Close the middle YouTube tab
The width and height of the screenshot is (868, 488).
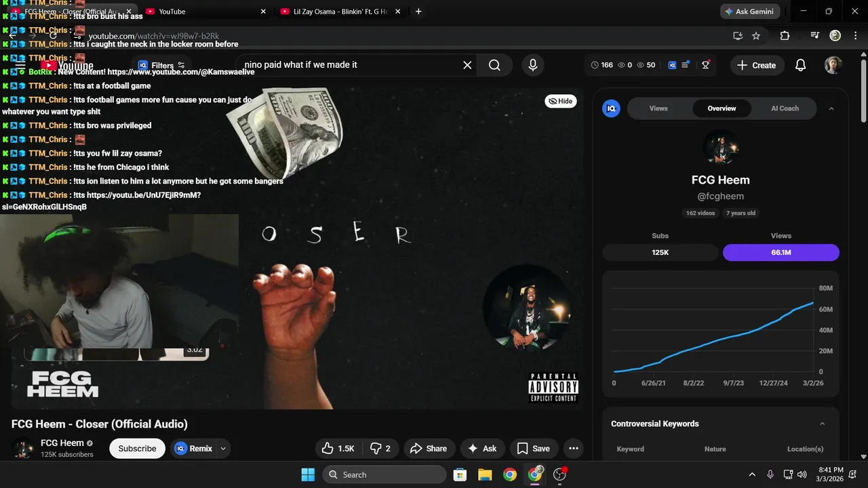(x=264, y=12)
